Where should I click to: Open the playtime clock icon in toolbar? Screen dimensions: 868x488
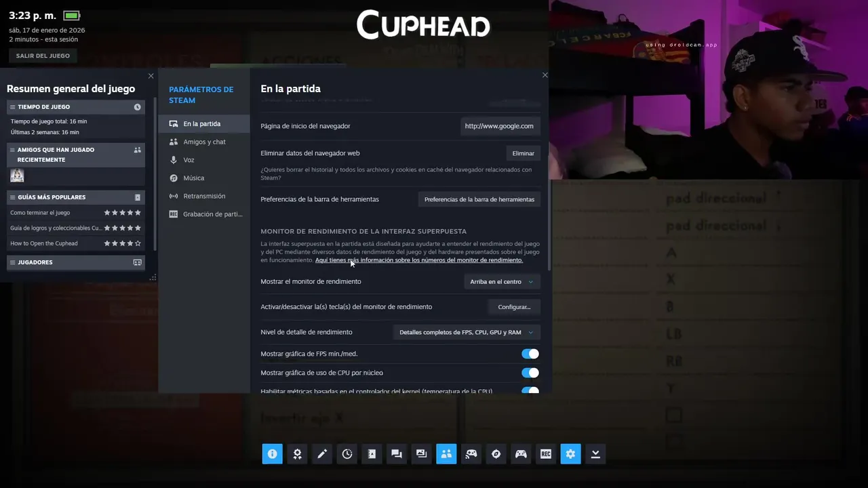347,454
